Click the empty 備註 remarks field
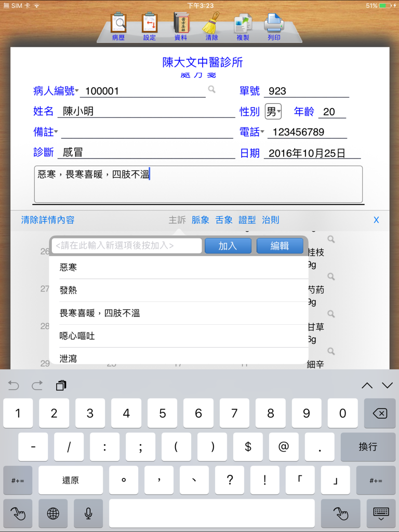This screenshot has width=399, height=532. [x=147, y=131]
